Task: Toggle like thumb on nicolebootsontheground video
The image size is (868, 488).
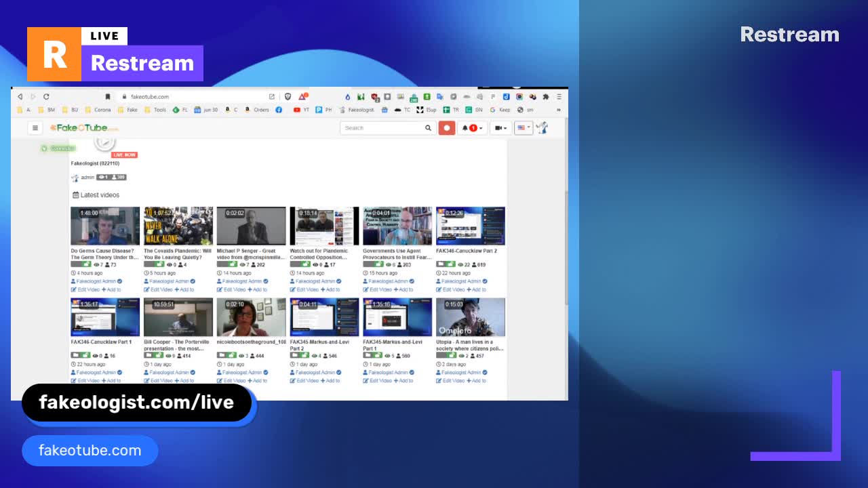Action: click(232, 355)
